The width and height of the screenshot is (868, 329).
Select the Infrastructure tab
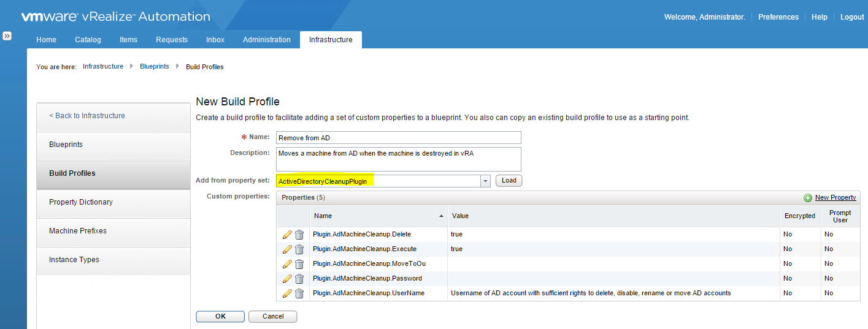coord(331,40)
